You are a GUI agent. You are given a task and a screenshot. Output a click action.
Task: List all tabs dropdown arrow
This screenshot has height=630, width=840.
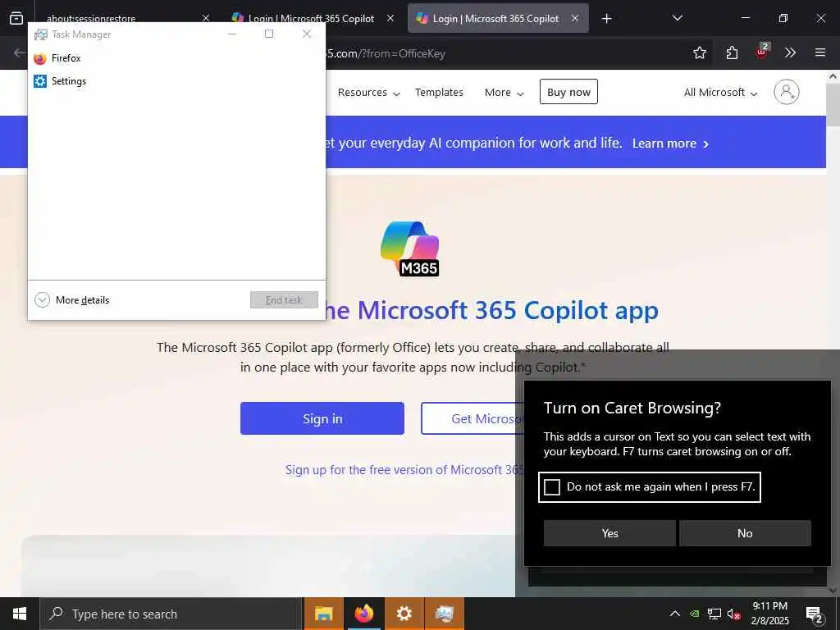(677, 18)
